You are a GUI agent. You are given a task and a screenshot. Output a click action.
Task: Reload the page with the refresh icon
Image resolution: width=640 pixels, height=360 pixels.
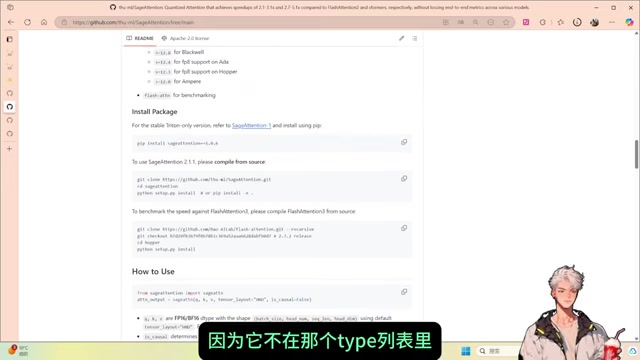coord(27,22)
